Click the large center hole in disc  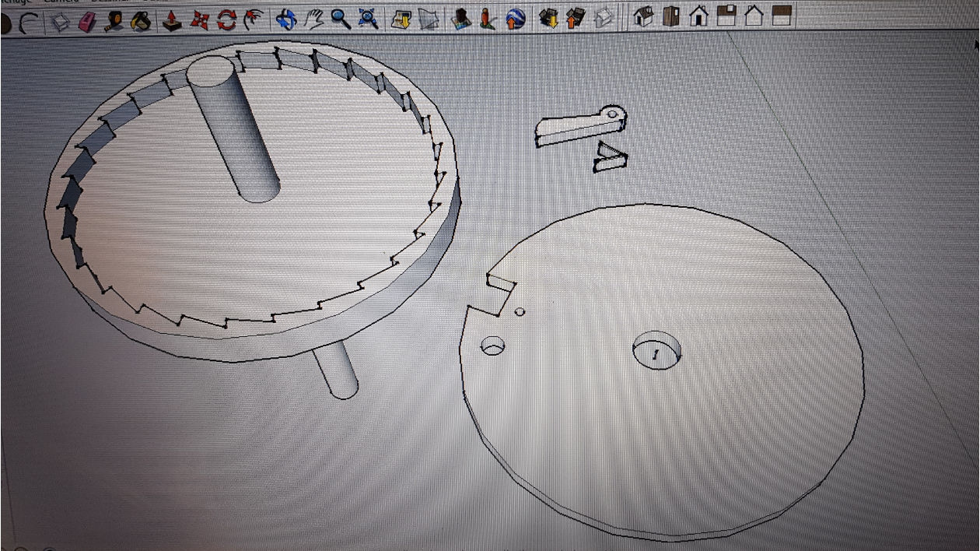point(658,350)
